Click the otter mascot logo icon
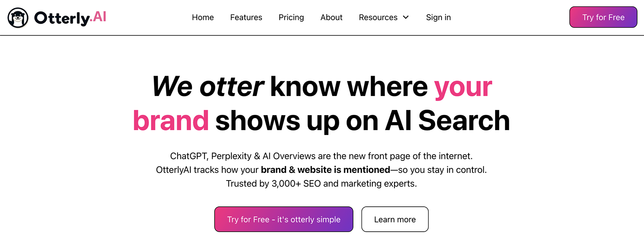 click(18, 18)
